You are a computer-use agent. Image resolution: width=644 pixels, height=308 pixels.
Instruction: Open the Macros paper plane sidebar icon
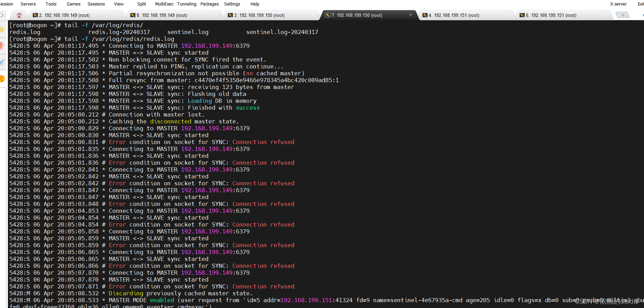(x=2, y=62)
